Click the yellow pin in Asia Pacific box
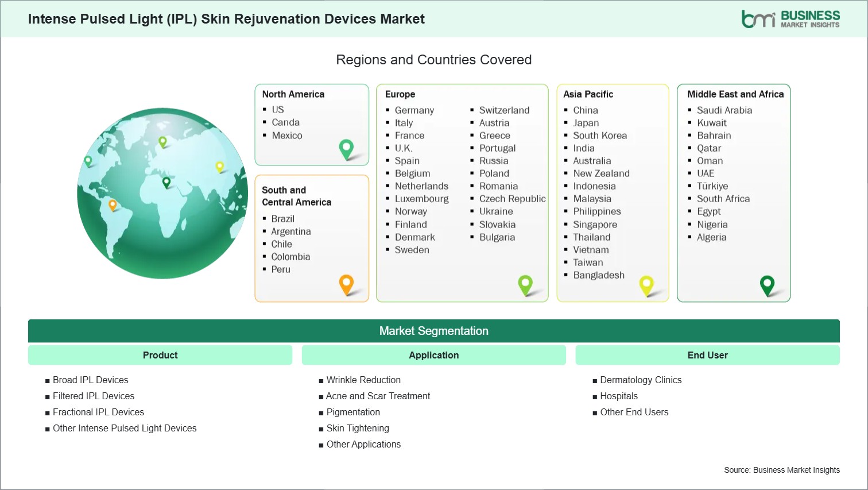This screenshot has width=868, height=490. point(646,285)
